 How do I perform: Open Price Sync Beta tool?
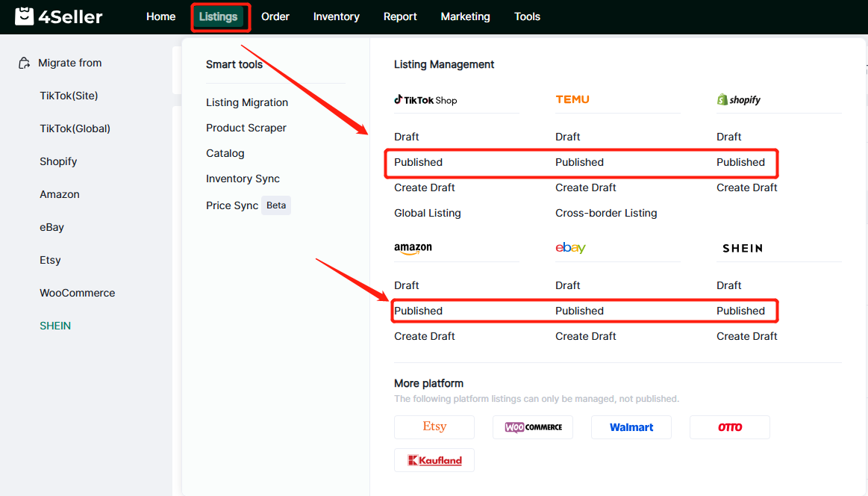[x=247, y=205]
